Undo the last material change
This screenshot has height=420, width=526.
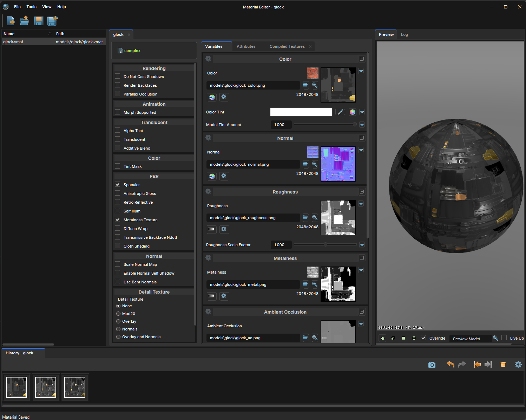coord(450,365)
